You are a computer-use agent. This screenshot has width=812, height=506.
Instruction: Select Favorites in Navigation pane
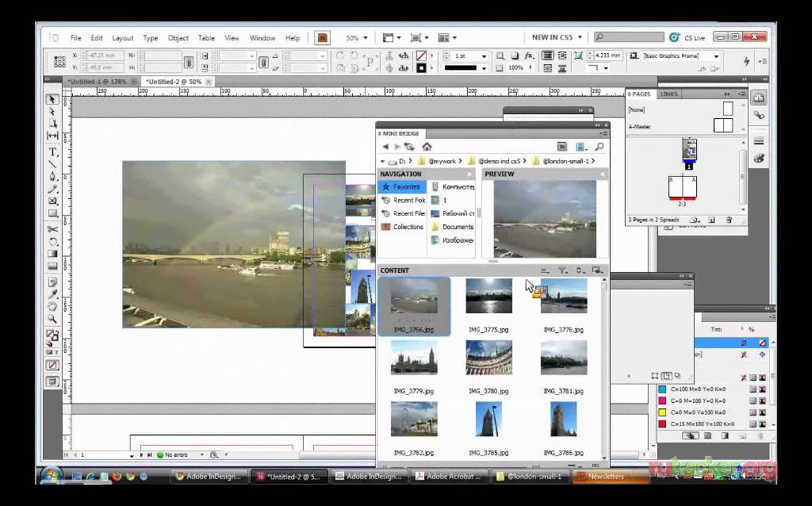pyautogui.click(x=402, y=187)
